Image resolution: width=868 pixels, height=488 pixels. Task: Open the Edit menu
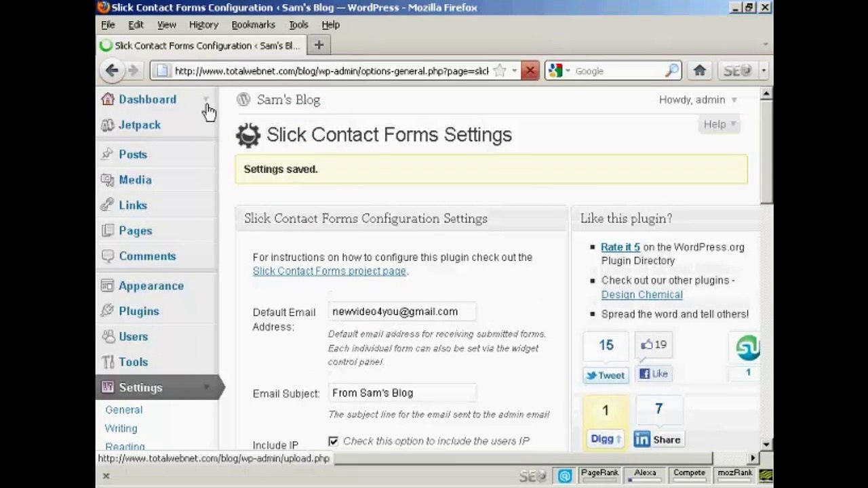(136, 24)
